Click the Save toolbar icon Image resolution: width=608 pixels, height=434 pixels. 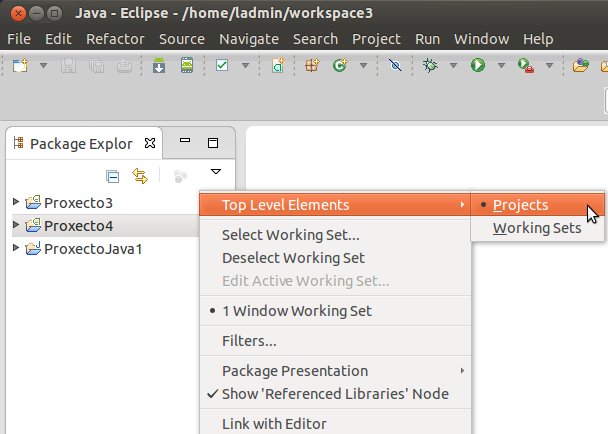click(69, 66)
